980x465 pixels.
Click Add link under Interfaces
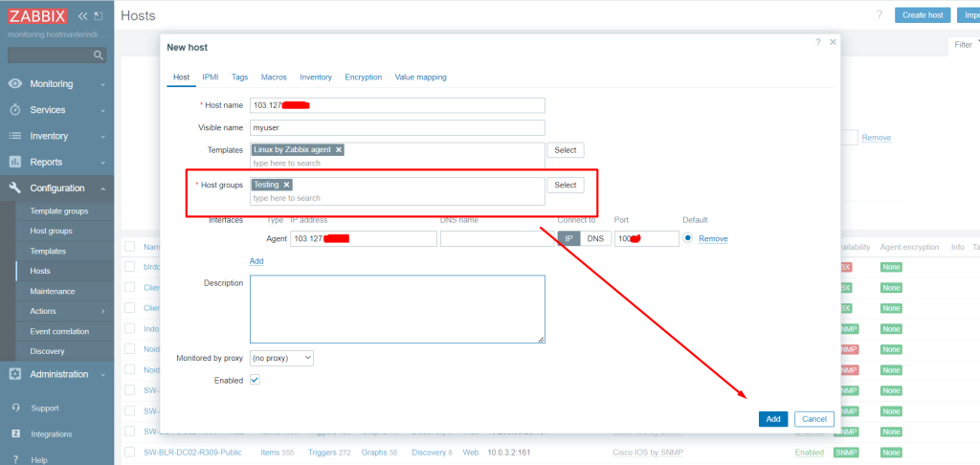tap(256, 261)
